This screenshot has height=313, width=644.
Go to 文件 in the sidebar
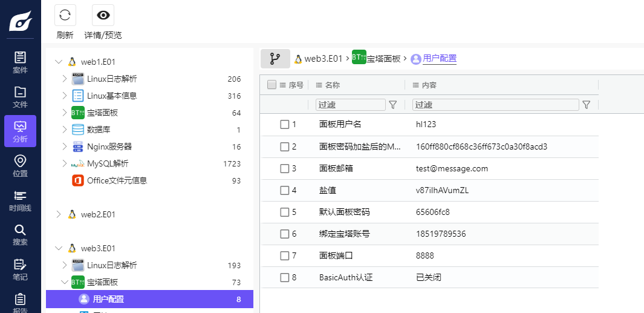click(20, 96)
